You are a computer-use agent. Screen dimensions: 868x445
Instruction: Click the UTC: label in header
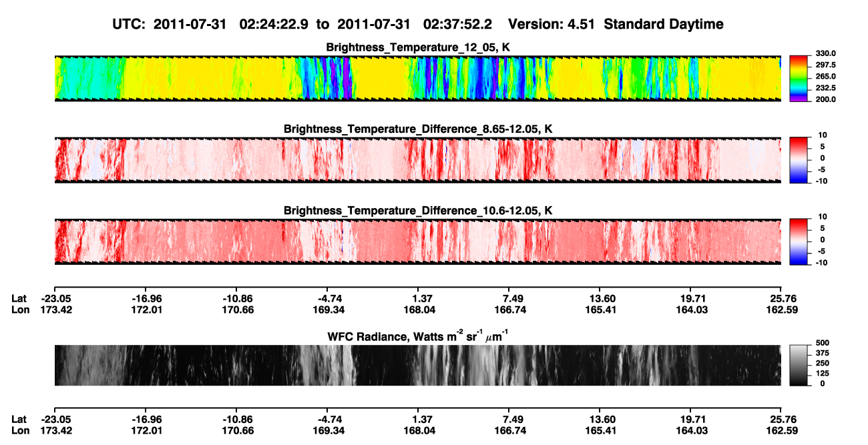point(130,25)
